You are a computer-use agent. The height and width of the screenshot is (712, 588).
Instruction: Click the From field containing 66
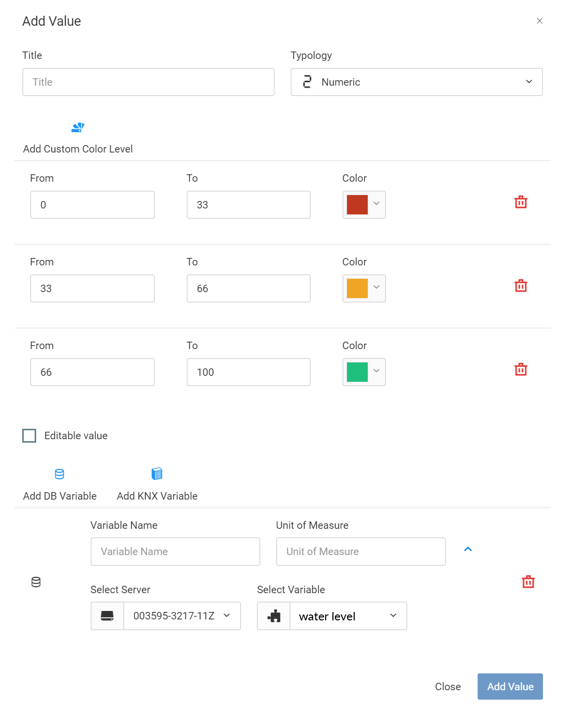(x=93, y=372)
